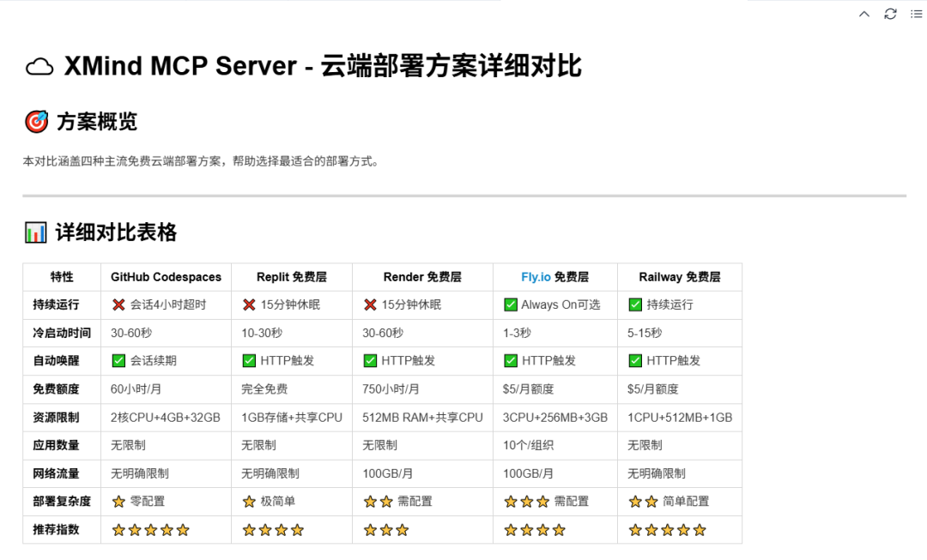Image resolution: width=927 pixels, height=560 pixels.
Task: Click green check beside Always On可选
Action: pos(511,304)
